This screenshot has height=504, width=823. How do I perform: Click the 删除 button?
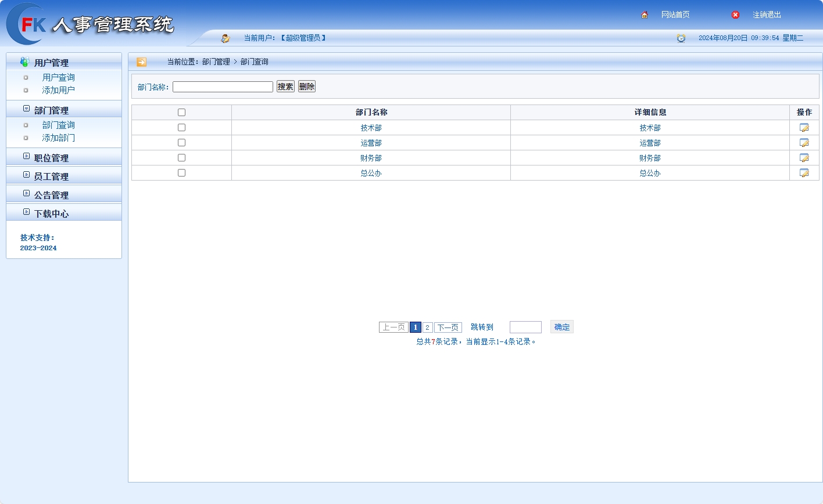[307, 87]
